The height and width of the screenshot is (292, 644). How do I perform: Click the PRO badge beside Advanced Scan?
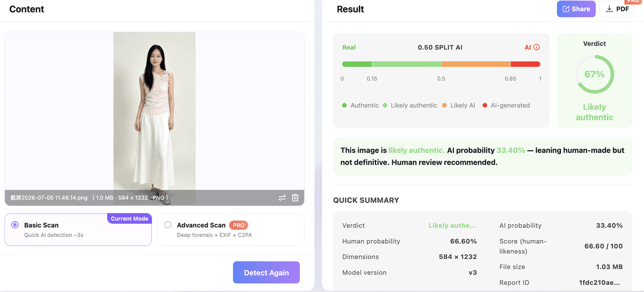pos(238,225)
